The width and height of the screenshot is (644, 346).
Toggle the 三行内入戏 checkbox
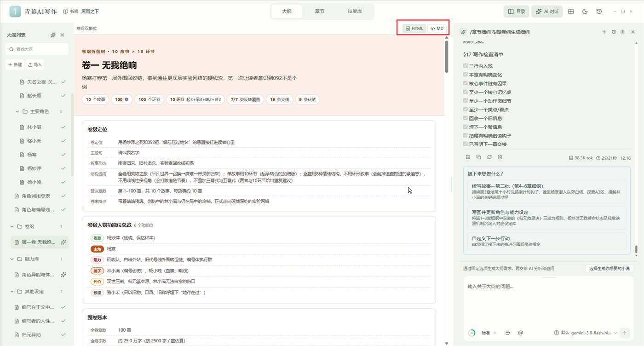point(466,66)
